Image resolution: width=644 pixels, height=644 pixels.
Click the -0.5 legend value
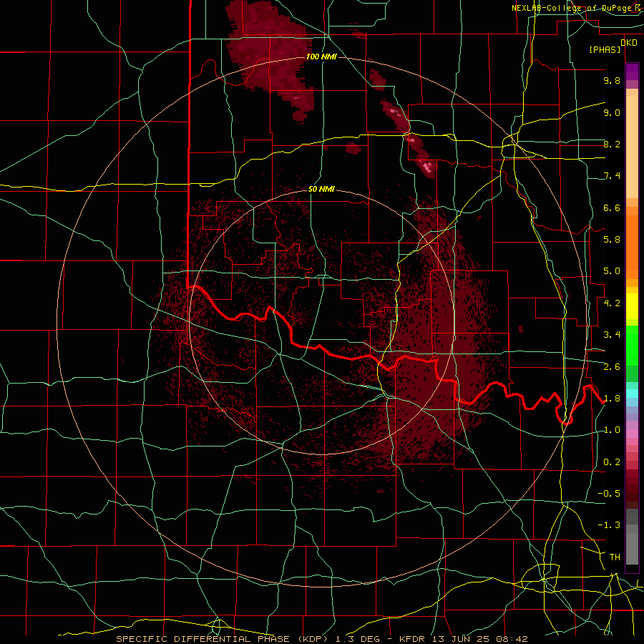[609, 494]
